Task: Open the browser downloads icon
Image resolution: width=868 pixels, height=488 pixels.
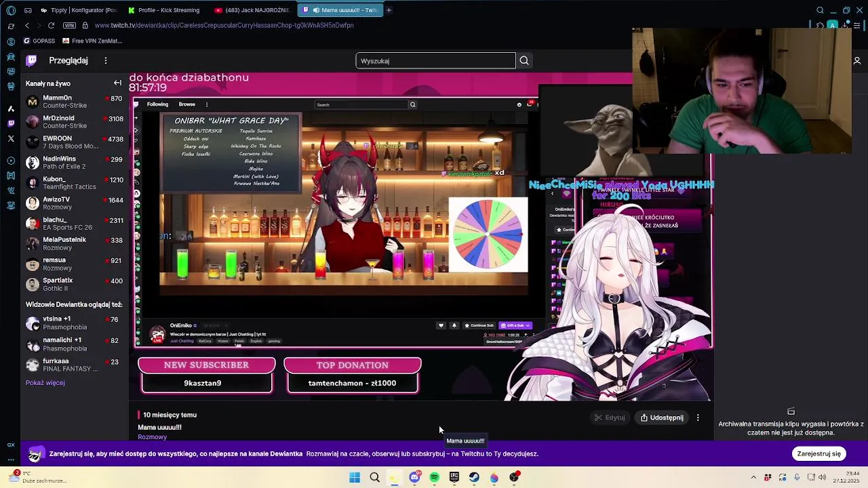Action: click(845, 25)
